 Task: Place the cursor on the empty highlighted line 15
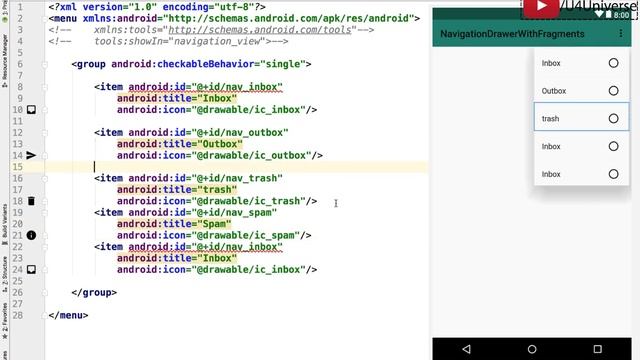click(x=237, y=167)
